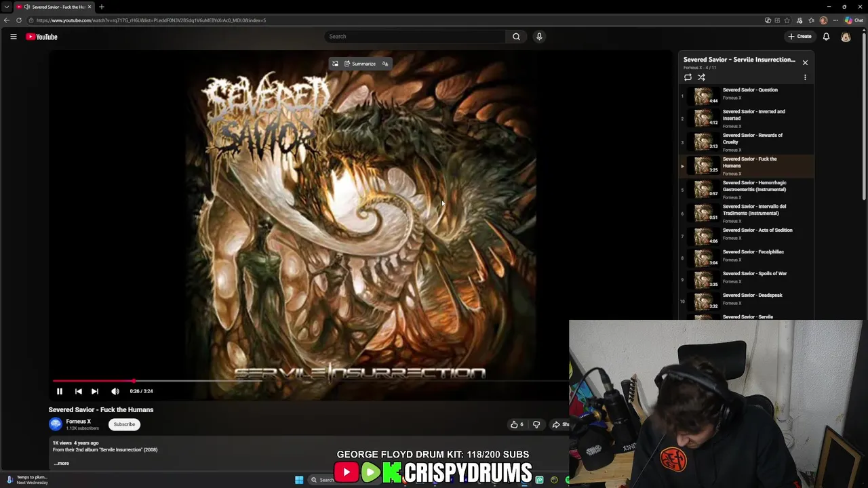Viewport: 868px width, 488px height.
Task: Open the YouTube hamburger guide menu
Action: coord(14,37)
